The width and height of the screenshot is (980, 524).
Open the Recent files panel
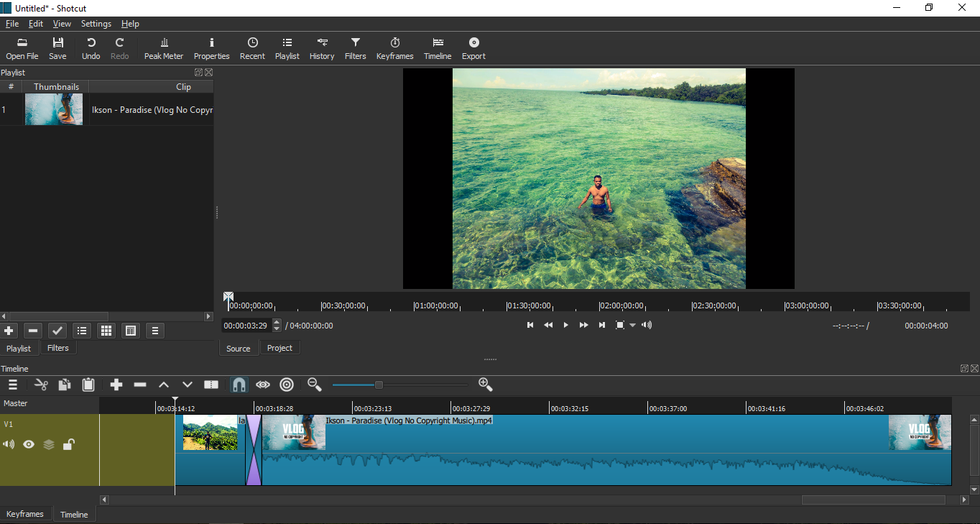click(252, 48)
